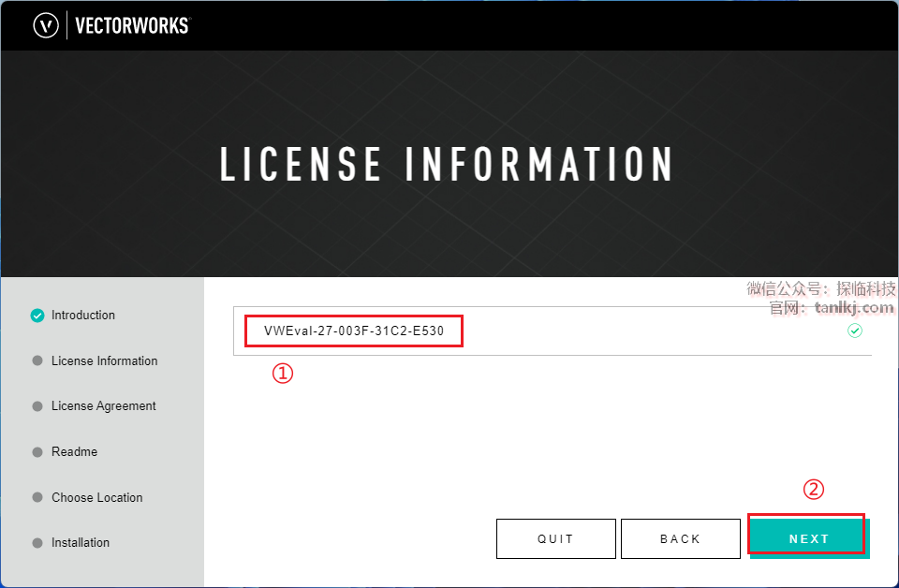
Task: Click the VECTORWORKS wordmark in header
Action: pyautogui.click(x=132, y=26)
